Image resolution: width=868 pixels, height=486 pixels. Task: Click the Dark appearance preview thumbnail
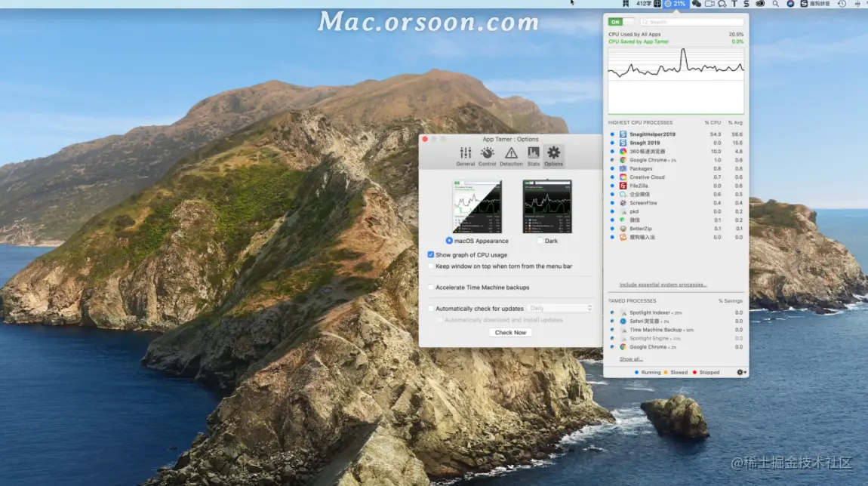click(x=547, y=207)
